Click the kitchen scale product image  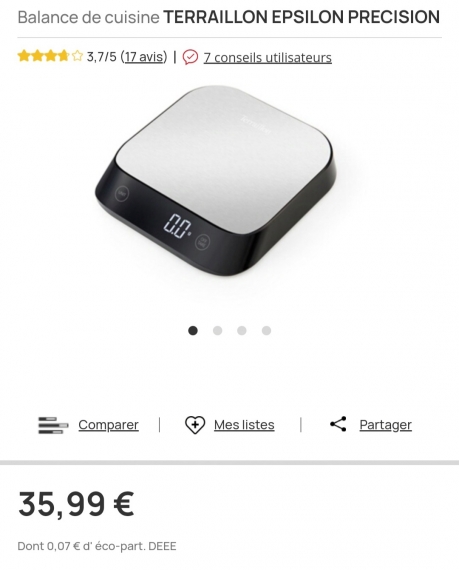coord(215,180)
